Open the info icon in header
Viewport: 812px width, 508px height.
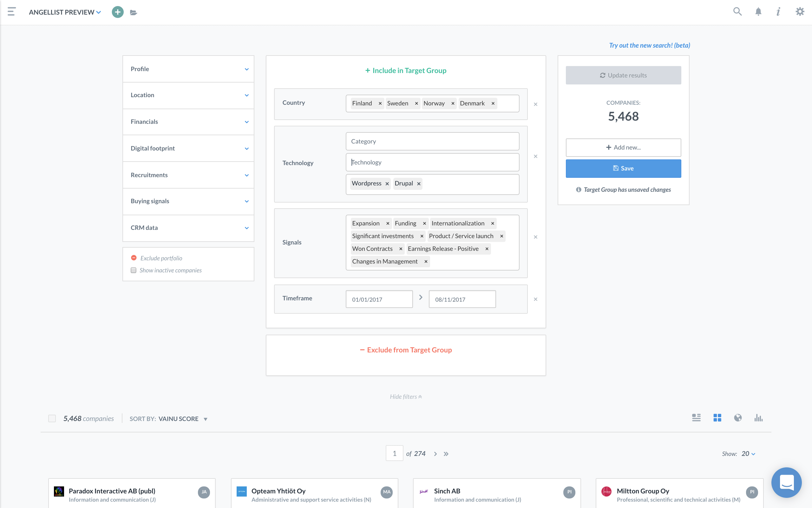(778, 12)
